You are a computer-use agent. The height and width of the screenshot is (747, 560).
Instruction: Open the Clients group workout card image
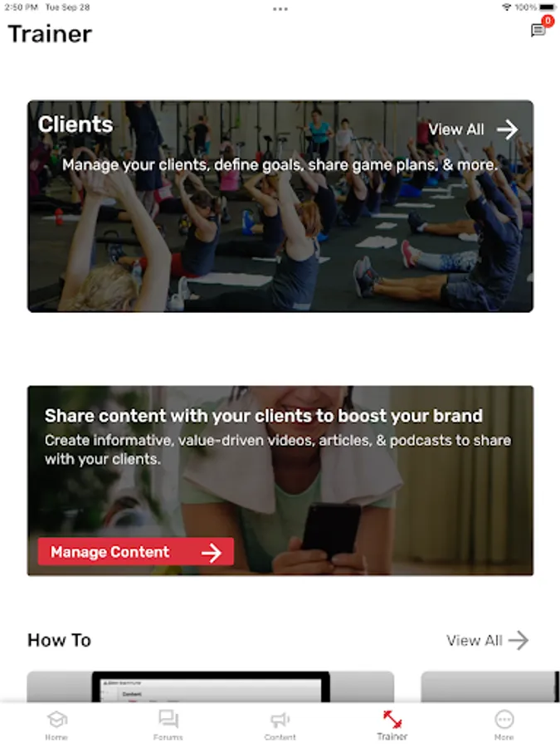(280, 207)
